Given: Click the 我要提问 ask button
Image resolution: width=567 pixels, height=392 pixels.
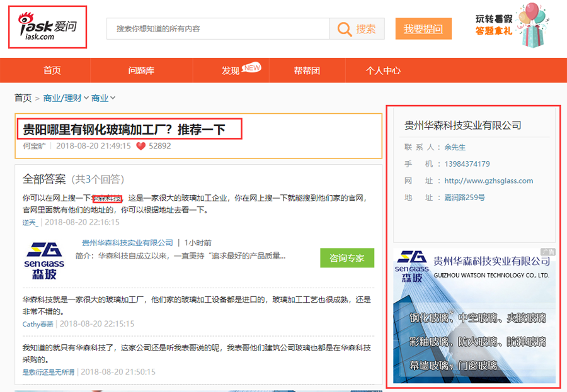Looking at the screenshot, I should [x=423, y=28].
